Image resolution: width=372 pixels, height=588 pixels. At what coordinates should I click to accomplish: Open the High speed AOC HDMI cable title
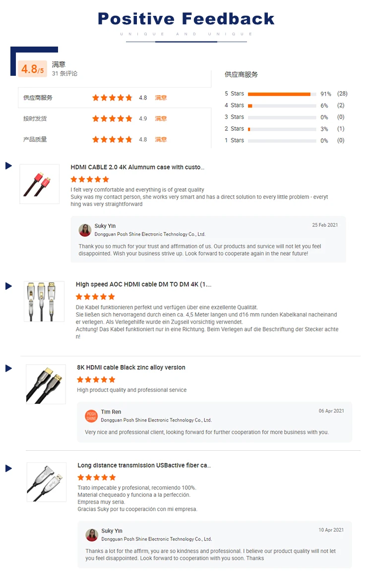[x=143, y=285]
